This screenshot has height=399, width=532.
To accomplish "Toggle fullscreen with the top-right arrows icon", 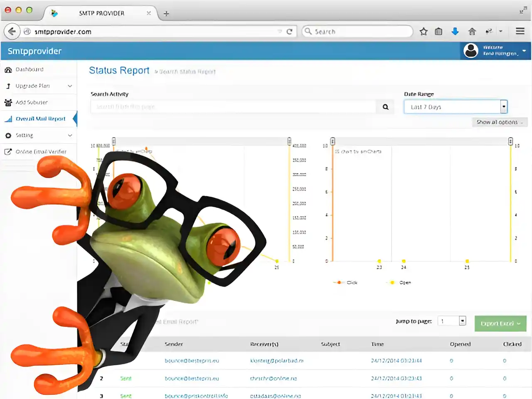I will point(523,10).
